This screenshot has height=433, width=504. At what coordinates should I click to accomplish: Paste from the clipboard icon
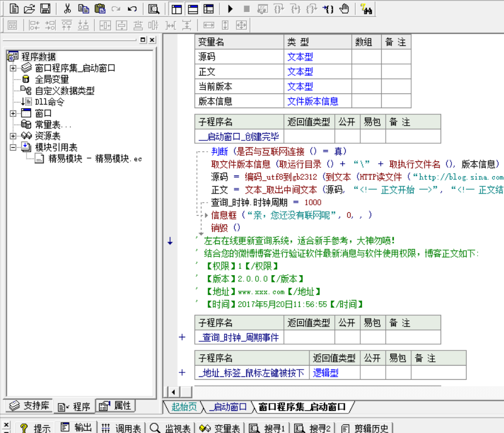click(x=100, y=8)
